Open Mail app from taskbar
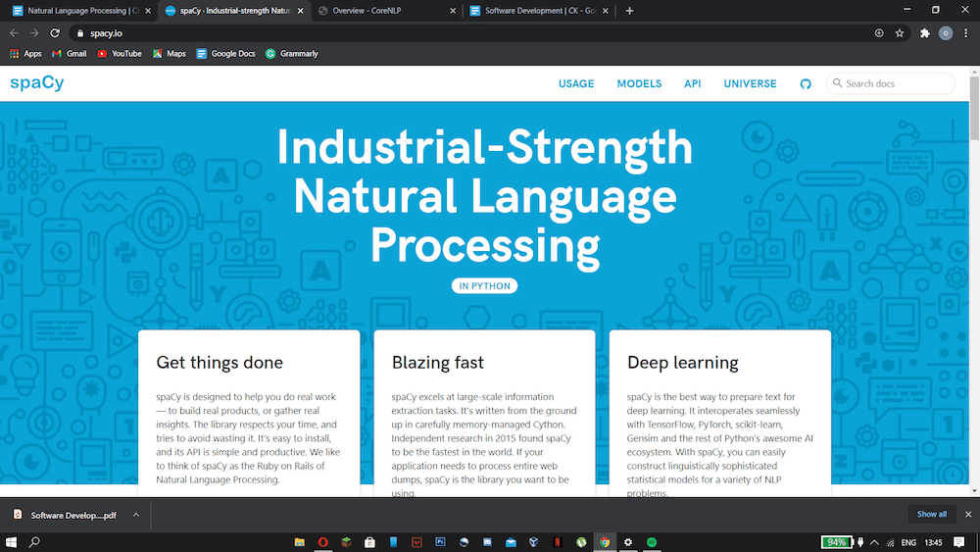 (x=511, y=542)
